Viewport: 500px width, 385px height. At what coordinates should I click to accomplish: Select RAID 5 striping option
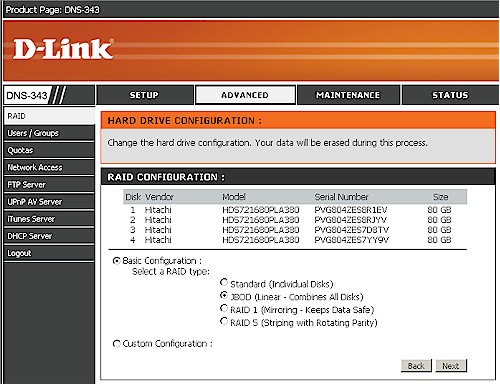click(224, 321)
